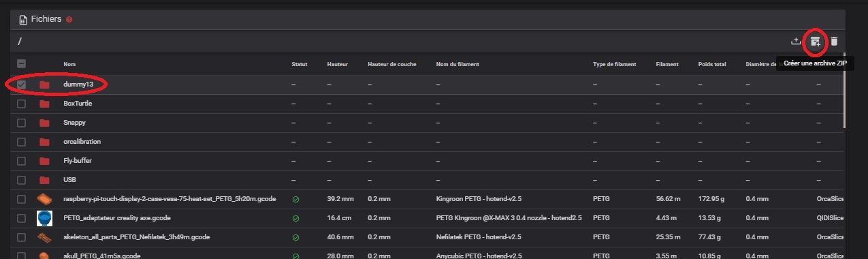The image size is (868, 259).
Task: Open the USB folder name
Action: point(69,180)
